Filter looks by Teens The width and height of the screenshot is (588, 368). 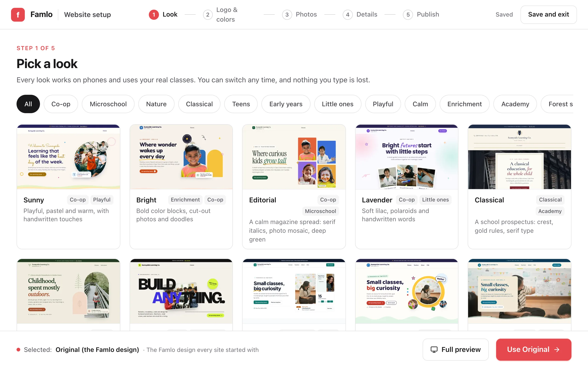coord(241,104)
